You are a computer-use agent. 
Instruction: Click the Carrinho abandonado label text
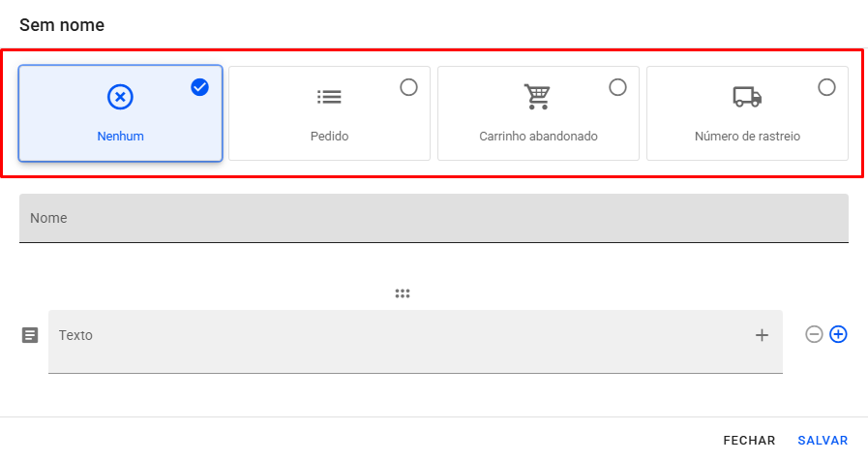pos(538,137)
